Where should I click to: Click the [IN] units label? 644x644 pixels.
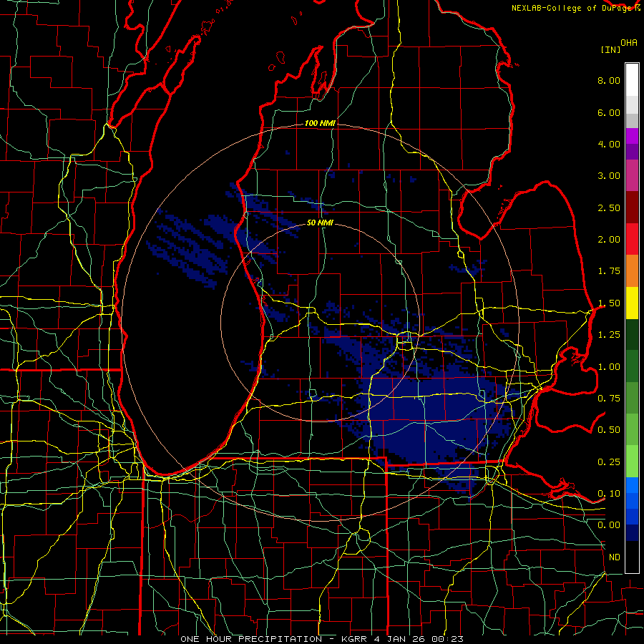point(611,49)
